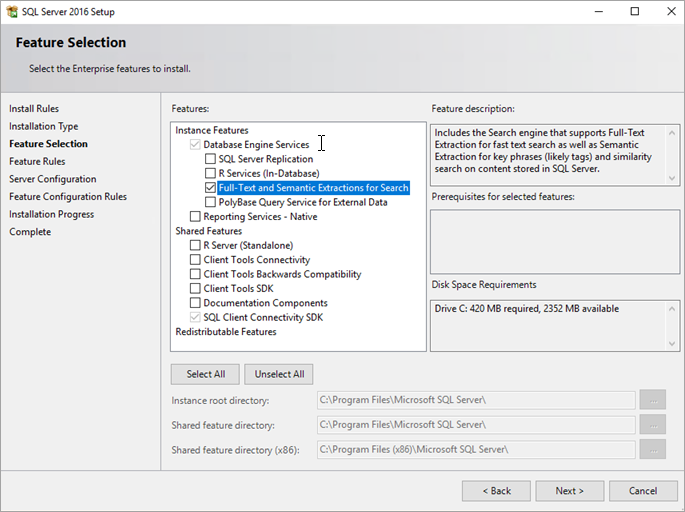Click the SQL Server Setup title bar icon
Image resolution: width=685 pixels, height=512 pixels.
12,12
